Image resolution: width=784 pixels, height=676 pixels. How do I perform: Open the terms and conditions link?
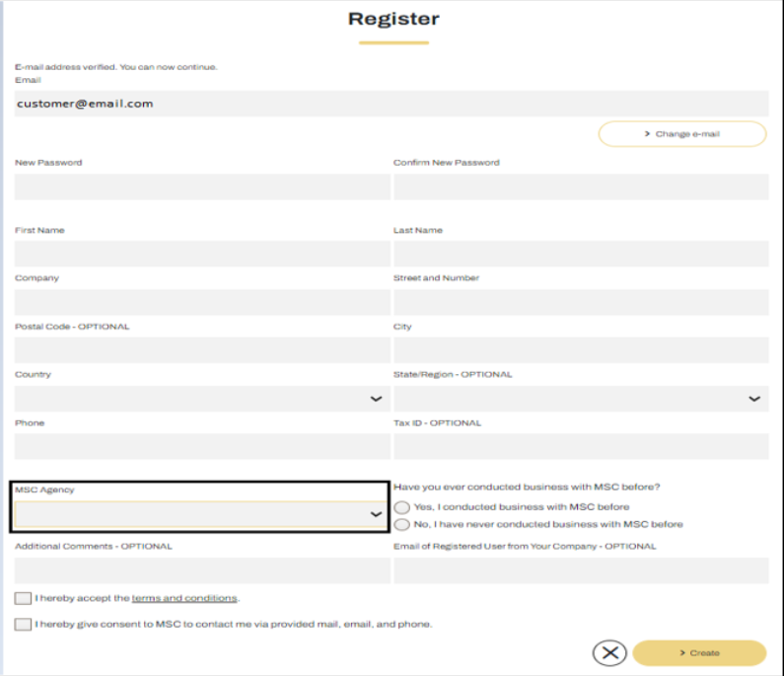pyautogui.click(x=184, y=598)
